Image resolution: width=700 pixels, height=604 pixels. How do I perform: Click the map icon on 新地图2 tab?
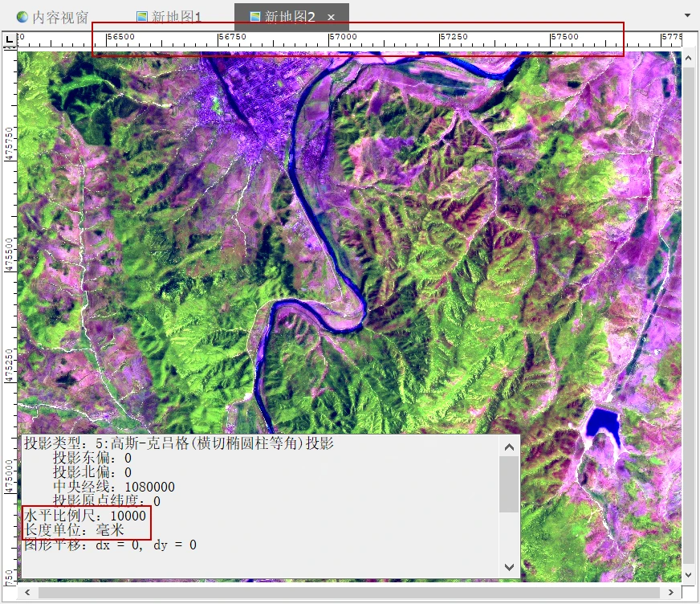[x=255, y=17]
